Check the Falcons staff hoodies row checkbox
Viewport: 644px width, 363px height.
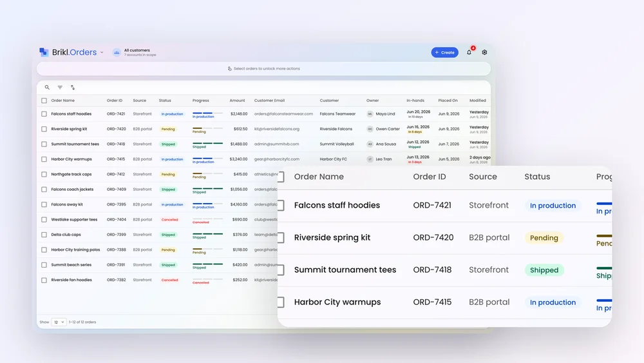[x=44, y=114]
